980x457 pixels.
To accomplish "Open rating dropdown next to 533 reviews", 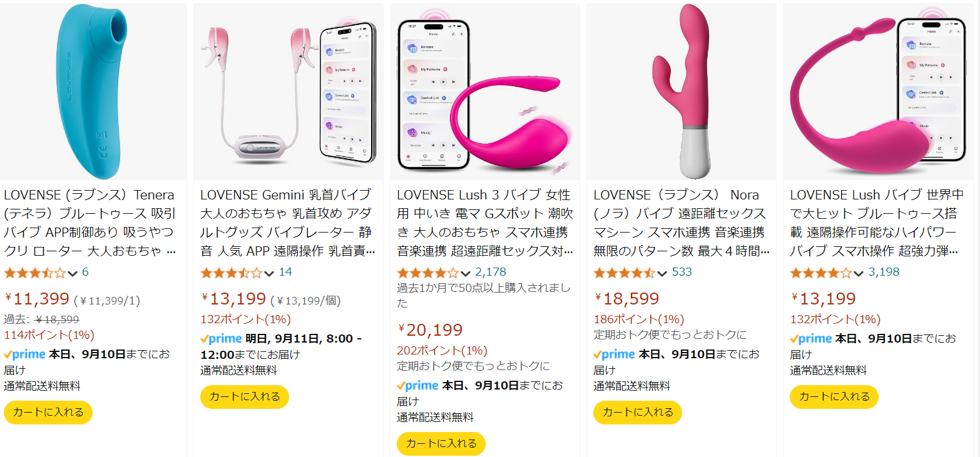I will 662,273.
